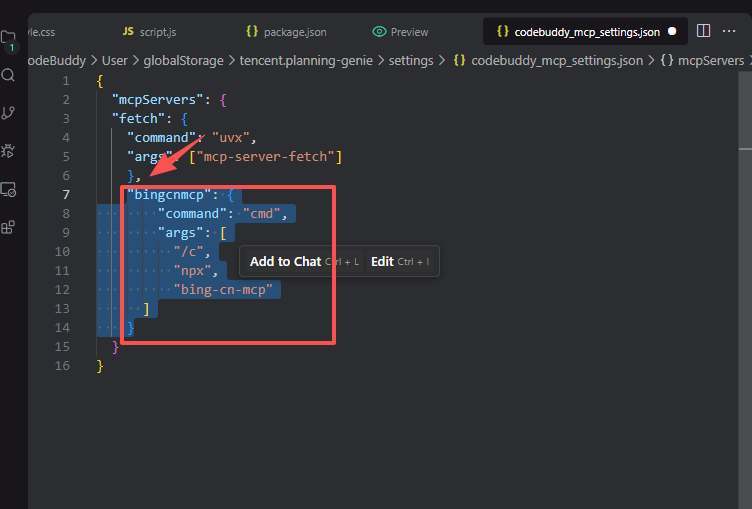Open Extensions icon in activity bar
The image size is (752, 509).
(x=8, y=227)
